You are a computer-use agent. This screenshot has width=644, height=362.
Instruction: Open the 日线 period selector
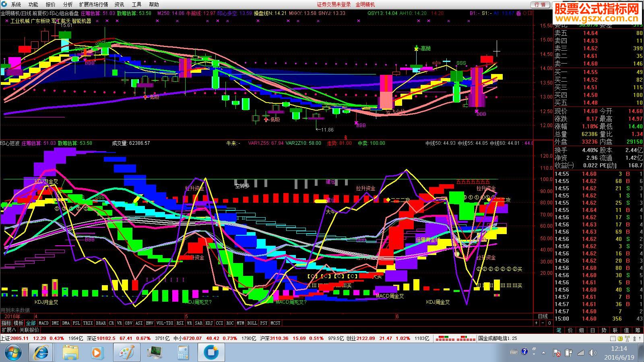point(543,317)
